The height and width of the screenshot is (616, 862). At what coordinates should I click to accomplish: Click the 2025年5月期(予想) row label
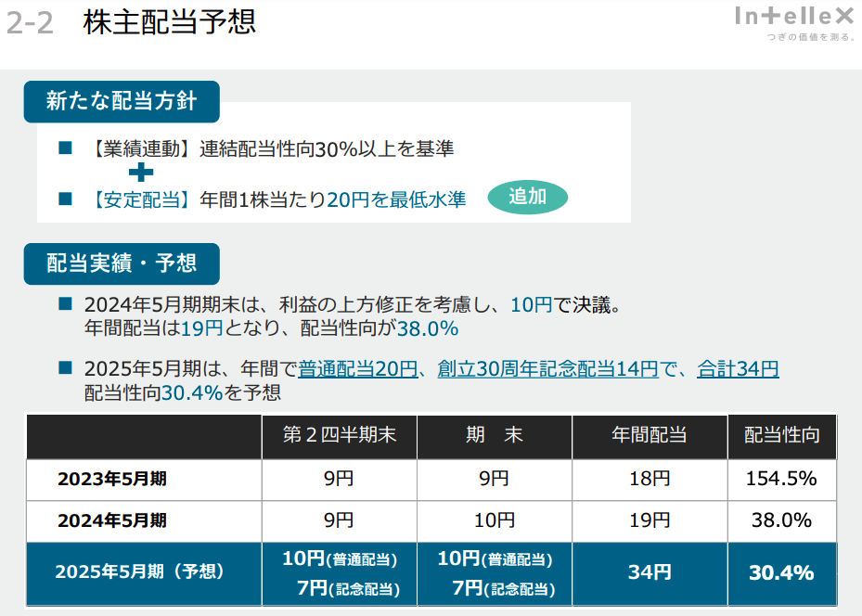[x=139, y=572]
